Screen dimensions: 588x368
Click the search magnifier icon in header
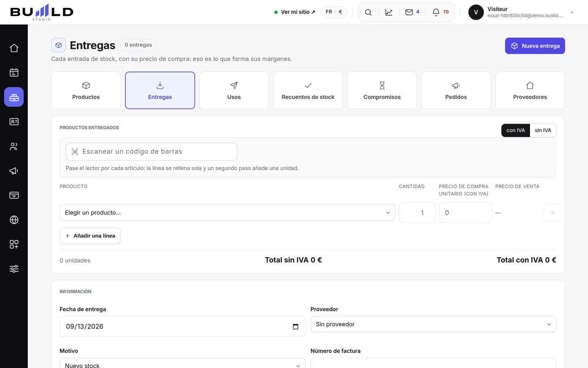pos(368,12)
